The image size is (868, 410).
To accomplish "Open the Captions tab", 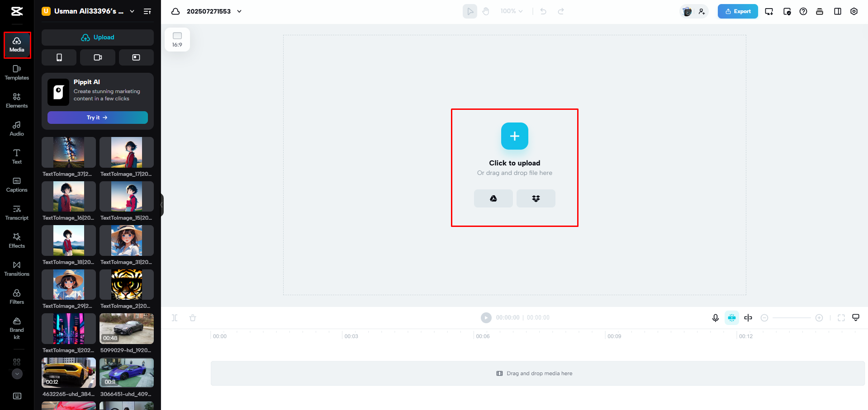I will 17,185.
